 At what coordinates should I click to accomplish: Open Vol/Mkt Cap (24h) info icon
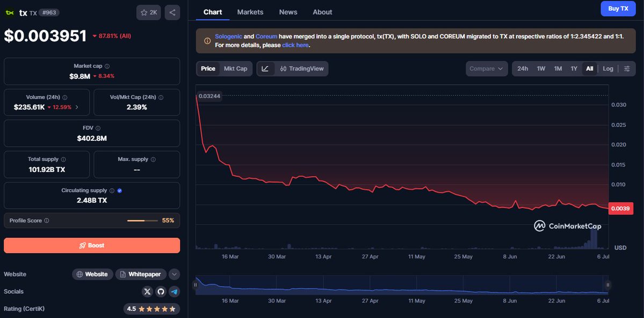(161, 97)
